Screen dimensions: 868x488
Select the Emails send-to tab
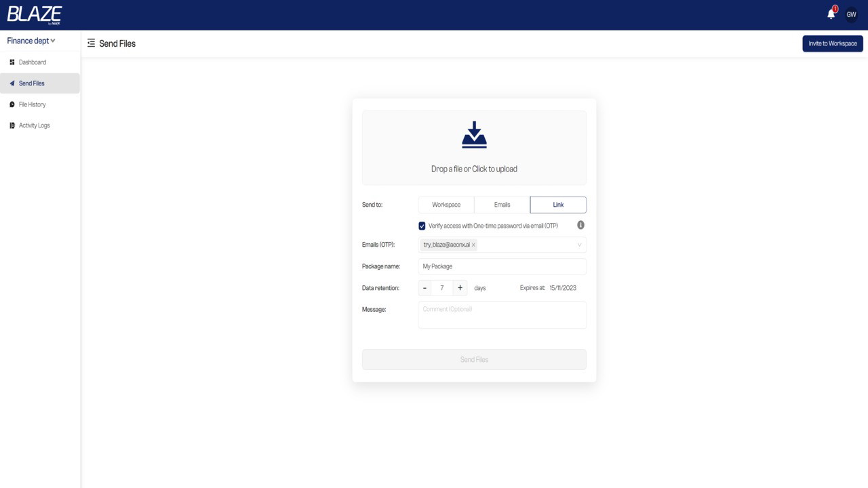[x=502, y=205]
